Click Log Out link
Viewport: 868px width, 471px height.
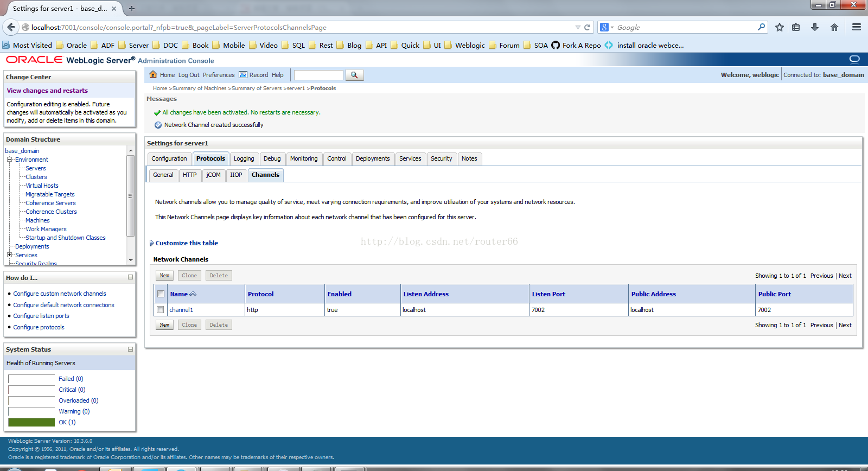[189, 75]
